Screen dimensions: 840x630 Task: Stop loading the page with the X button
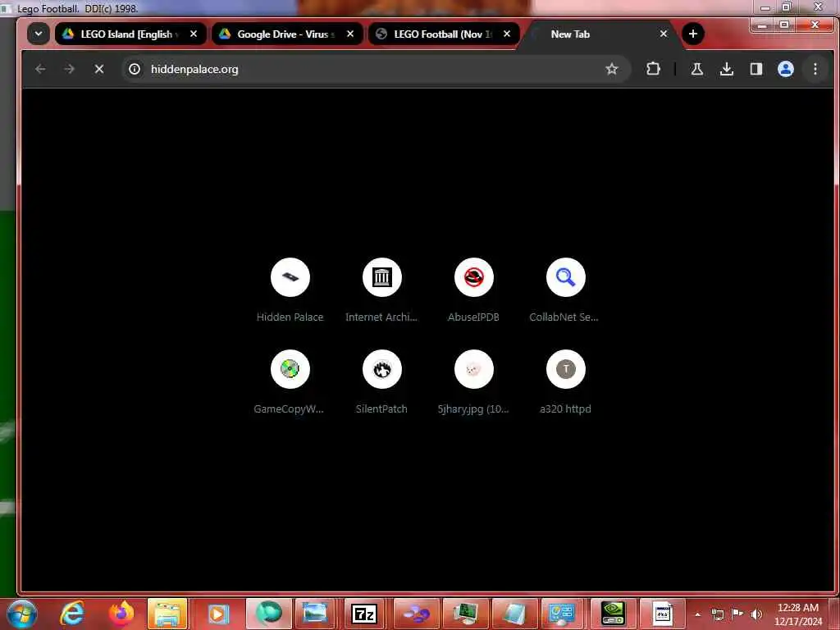(x=99, y=69)
